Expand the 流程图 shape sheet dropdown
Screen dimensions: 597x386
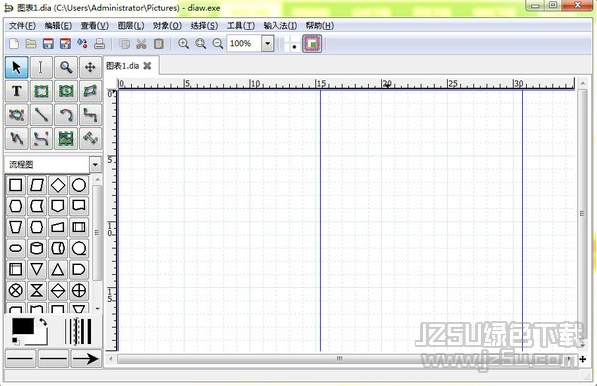click(95, 165)
